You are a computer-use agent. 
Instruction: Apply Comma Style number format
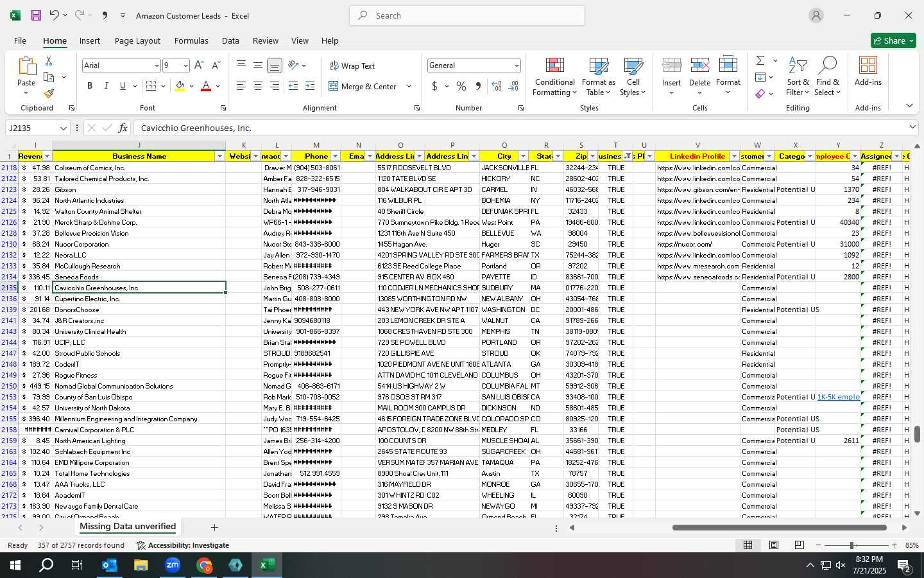478,86
